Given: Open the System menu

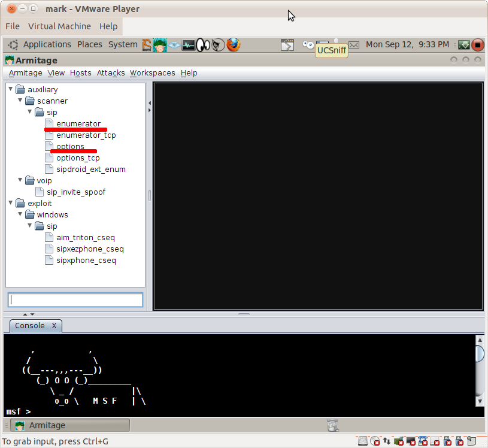Looking at the screenshot, I should (123, 44).
